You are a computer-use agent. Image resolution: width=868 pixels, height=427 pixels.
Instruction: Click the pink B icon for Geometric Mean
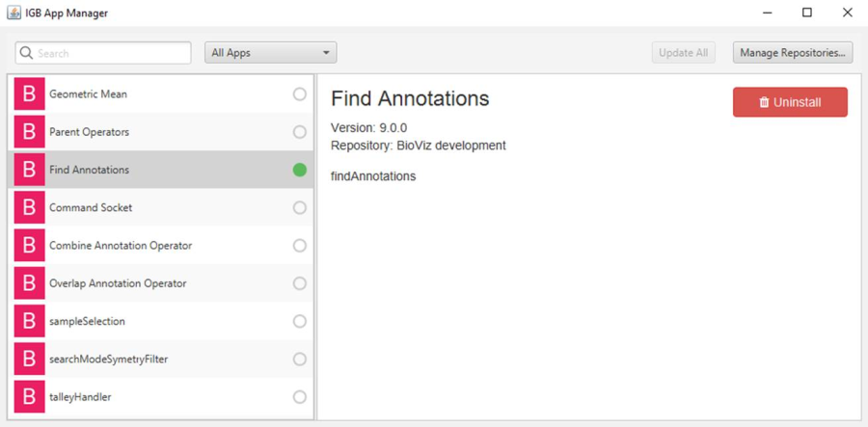click(29, 94)
